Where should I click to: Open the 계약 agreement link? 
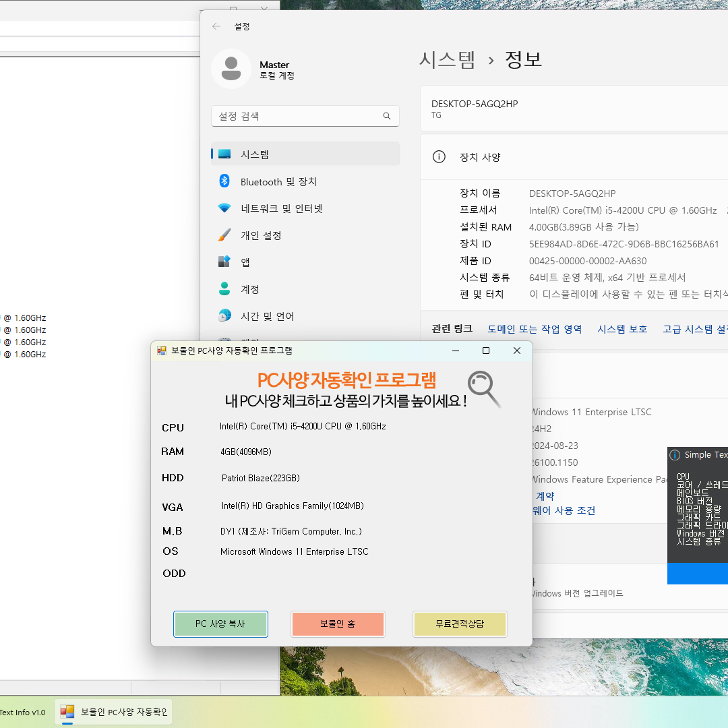click(545, 496)
